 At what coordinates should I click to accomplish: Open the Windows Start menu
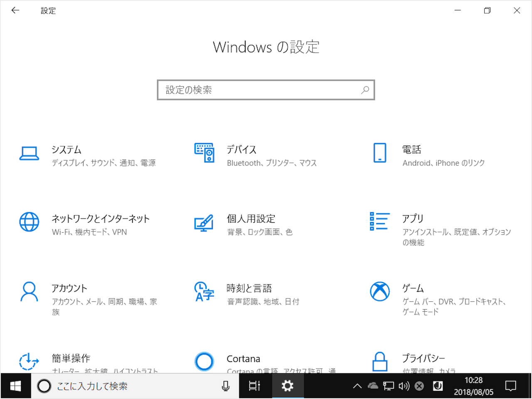15,386
